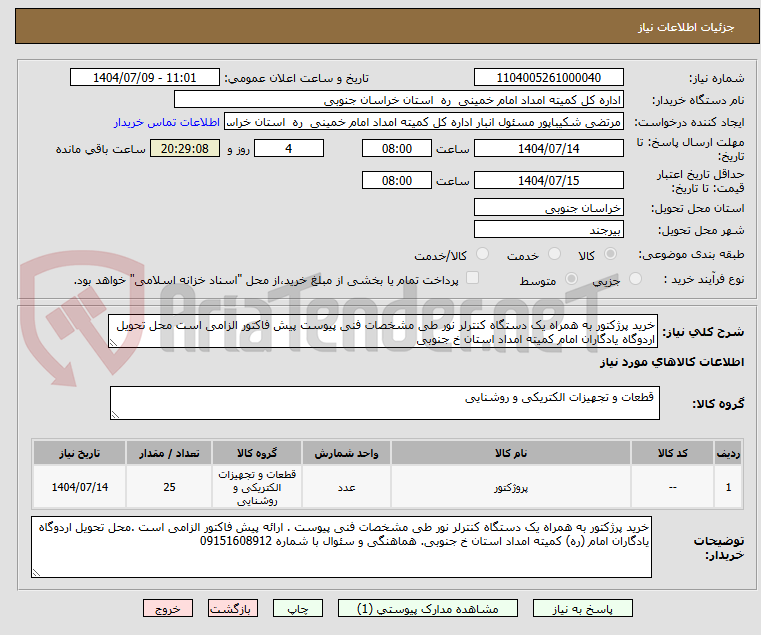The width and height of the screenshot is (761, 635).
Task: Click the شماره نیاز number field
Action: pos(548,78)
